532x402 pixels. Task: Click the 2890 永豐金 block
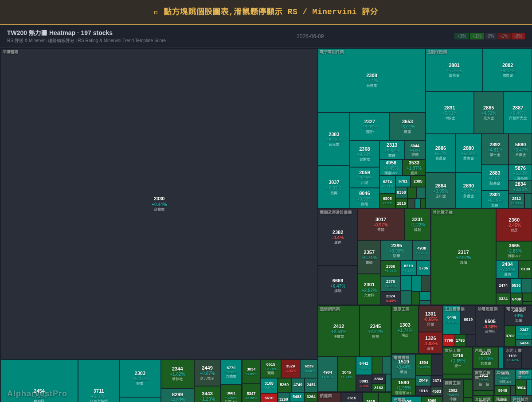(469, 190)
